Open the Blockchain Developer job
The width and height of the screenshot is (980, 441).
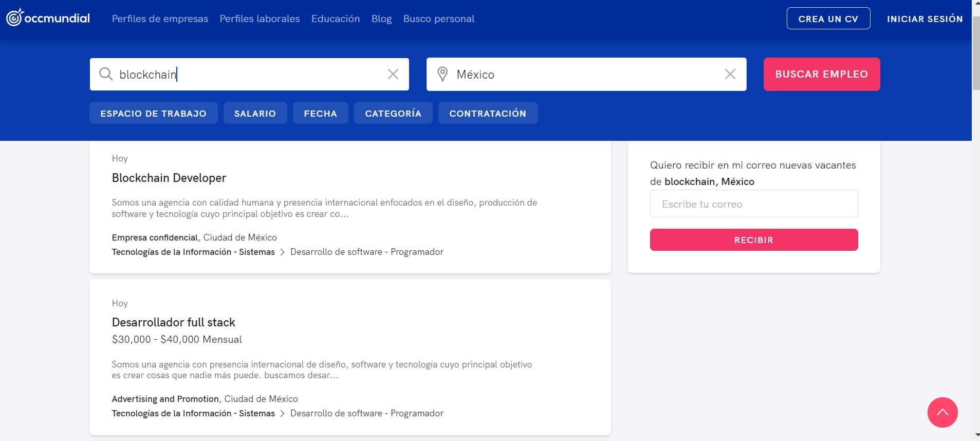pyautogui.click(x=169, y=178)
